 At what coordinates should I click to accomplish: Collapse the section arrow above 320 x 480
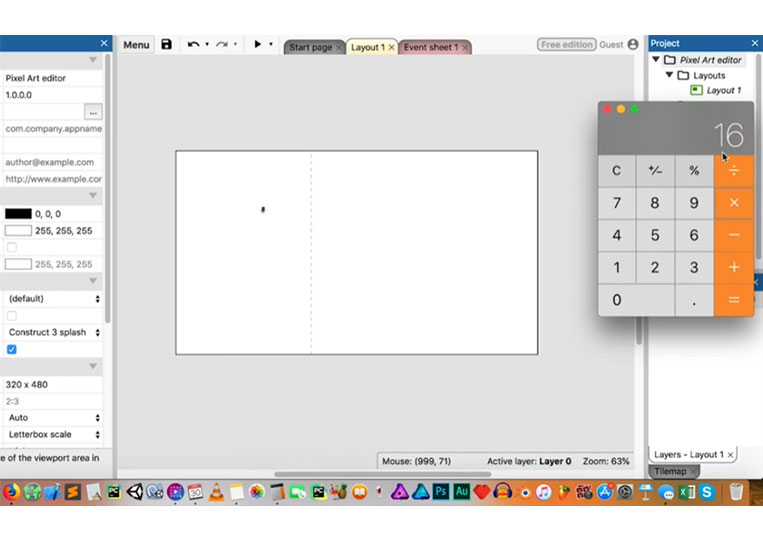(92, 366)
